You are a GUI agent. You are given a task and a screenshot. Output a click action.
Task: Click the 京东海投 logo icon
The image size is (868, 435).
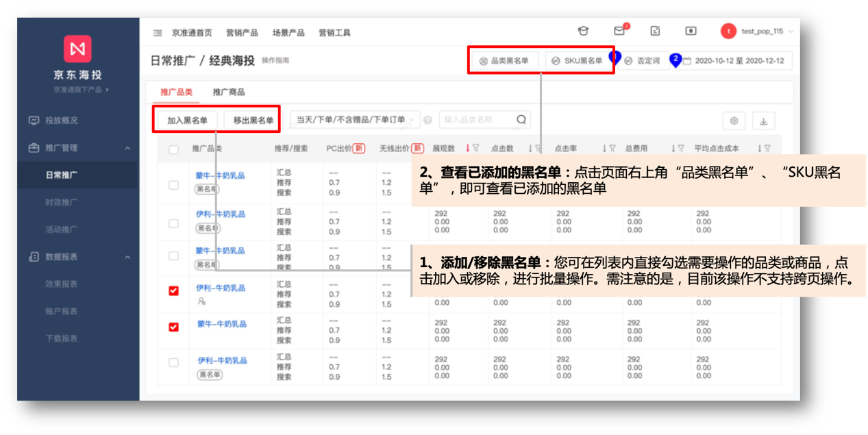[x=77, y=49]
